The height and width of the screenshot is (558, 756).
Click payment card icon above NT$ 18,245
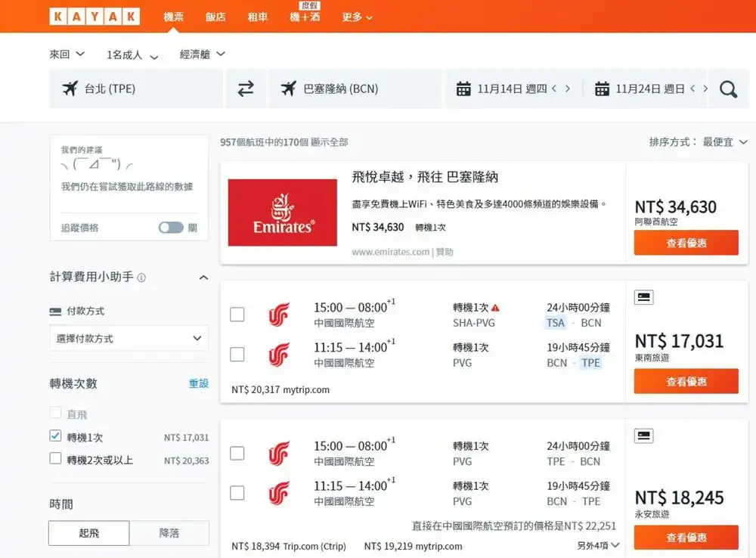tap(643, 436)
